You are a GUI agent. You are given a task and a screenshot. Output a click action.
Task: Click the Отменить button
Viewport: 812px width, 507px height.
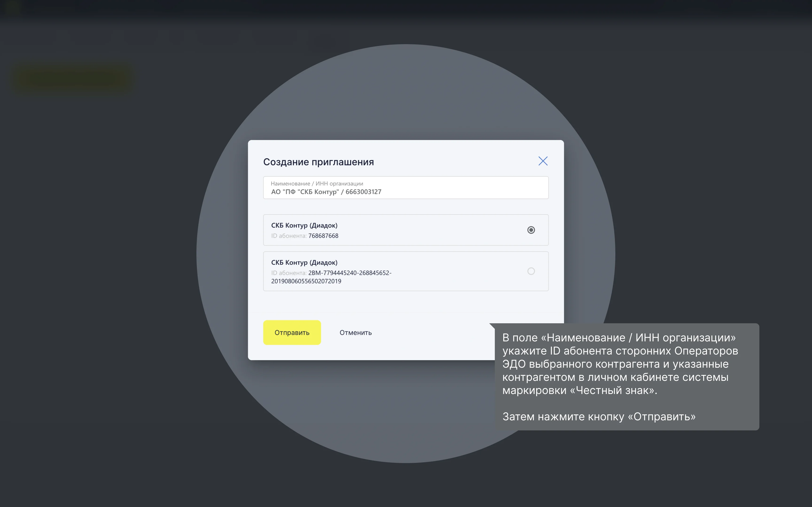point(355,333)
